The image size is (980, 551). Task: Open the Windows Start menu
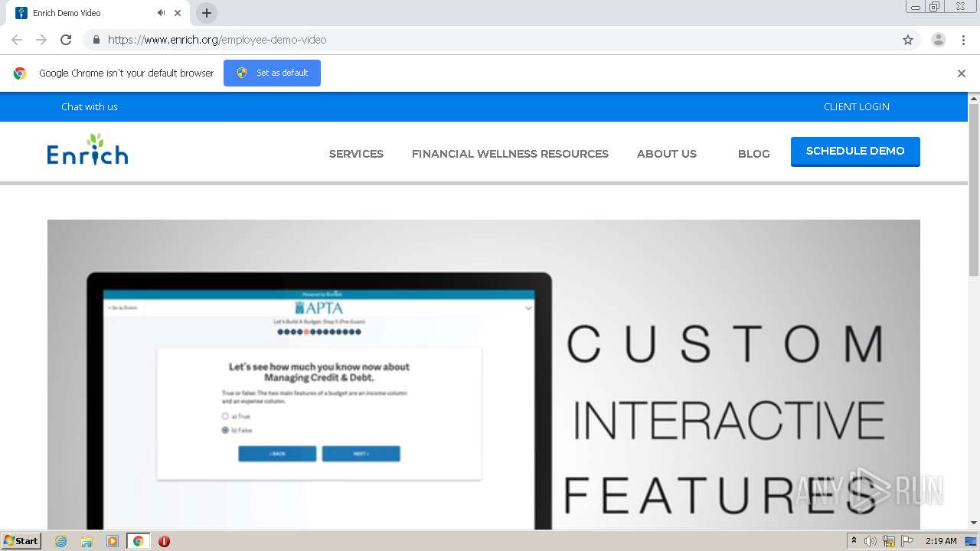pos(21,541)
